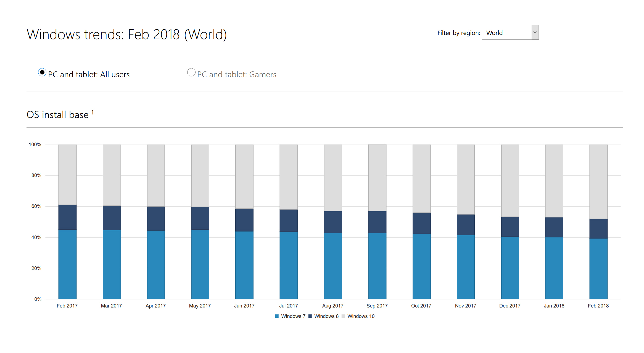Click the Windows 7 segment of Sep 2017 bar
Screen dimensions: 644x353
coord(377,266)
